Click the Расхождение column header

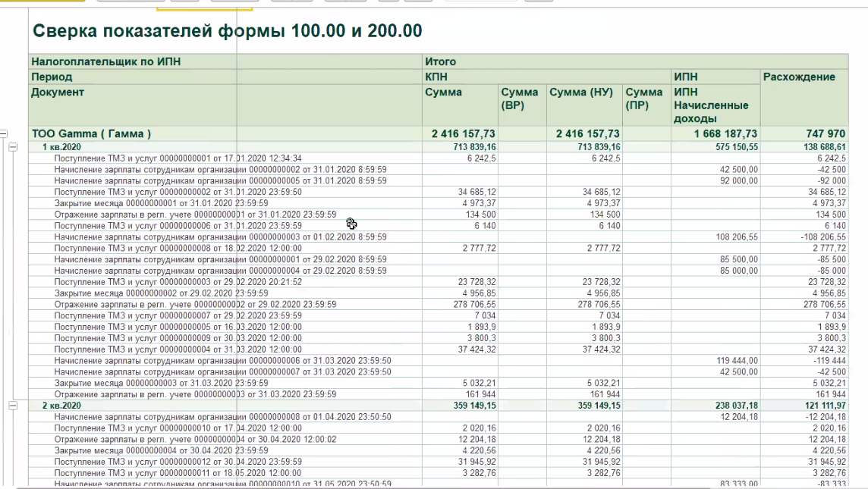click(799, 77)
